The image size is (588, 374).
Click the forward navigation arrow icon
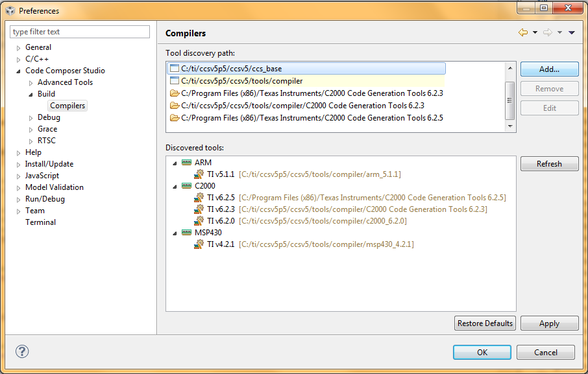548,32
